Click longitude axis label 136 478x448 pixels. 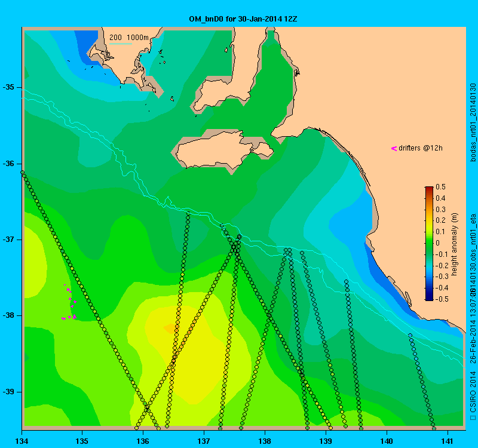coord(143,441)
